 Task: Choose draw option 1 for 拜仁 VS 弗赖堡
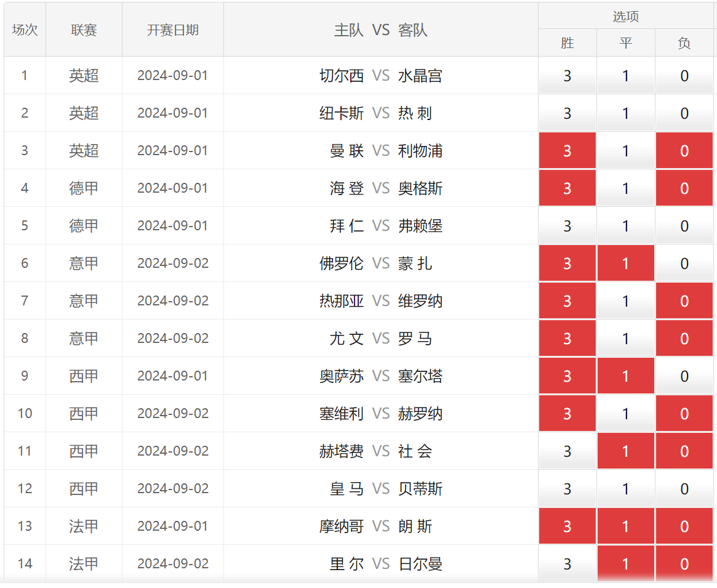point(625,225)
